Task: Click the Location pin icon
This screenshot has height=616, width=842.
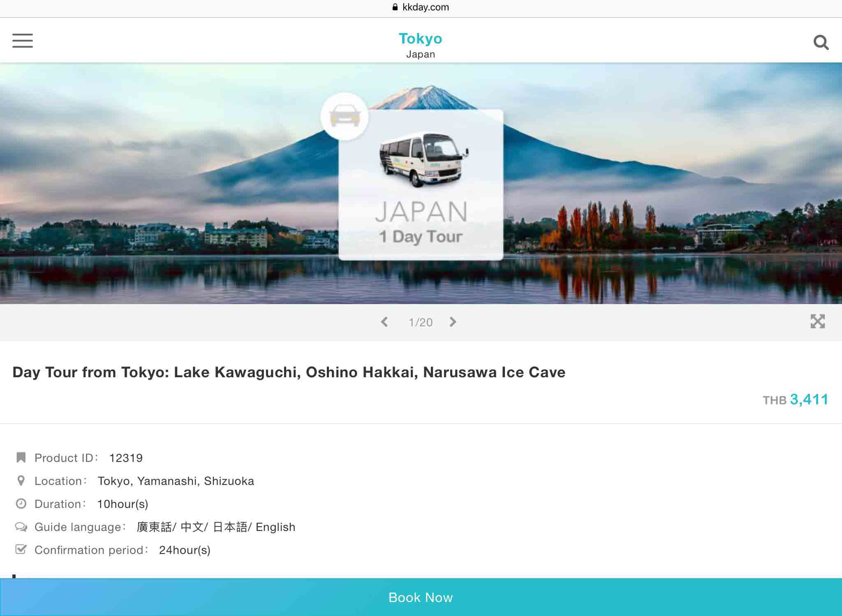Action: (x=21, y=480)
